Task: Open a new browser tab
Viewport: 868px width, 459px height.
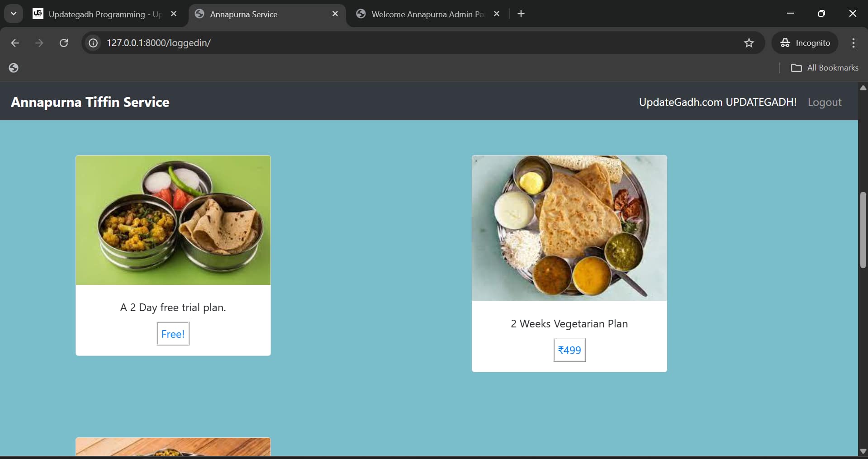Action: click(x=521, y=14)
